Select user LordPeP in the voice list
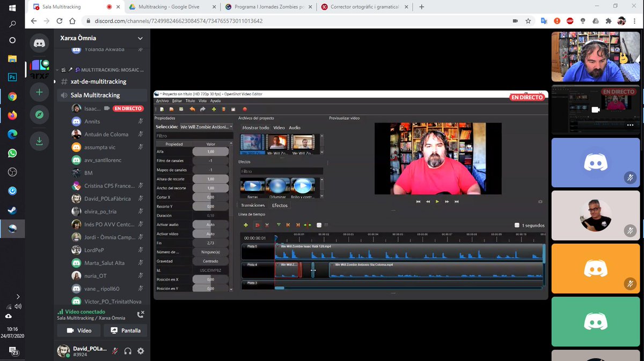The image size is (644, 361). click(94, 250)
